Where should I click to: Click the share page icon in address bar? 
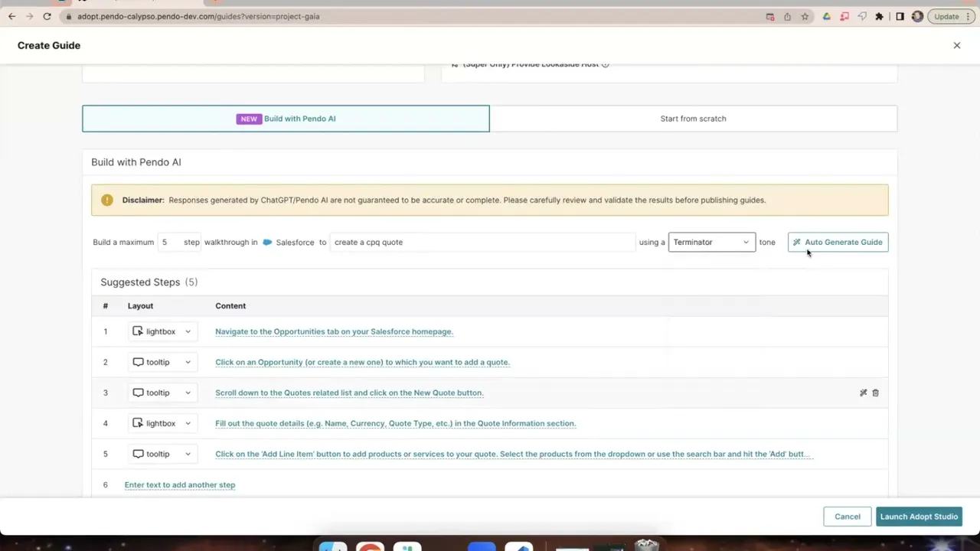(x=787, y=16)
